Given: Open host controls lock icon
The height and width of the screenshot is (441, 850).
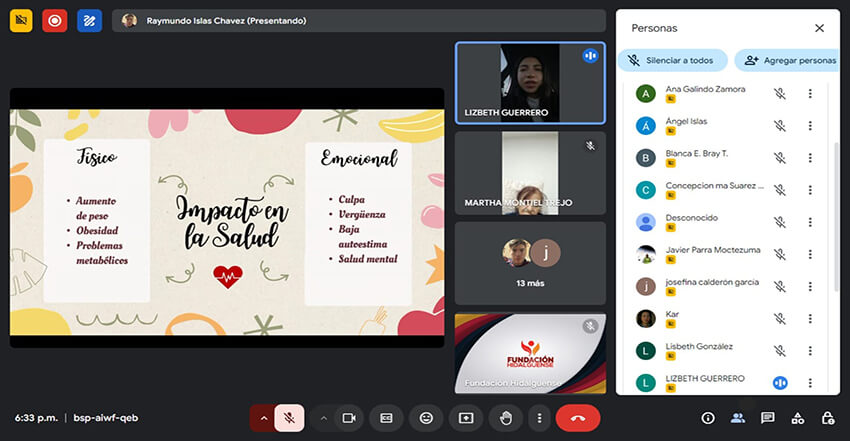Looking at the screenshot, I should [x=828, y=417].
